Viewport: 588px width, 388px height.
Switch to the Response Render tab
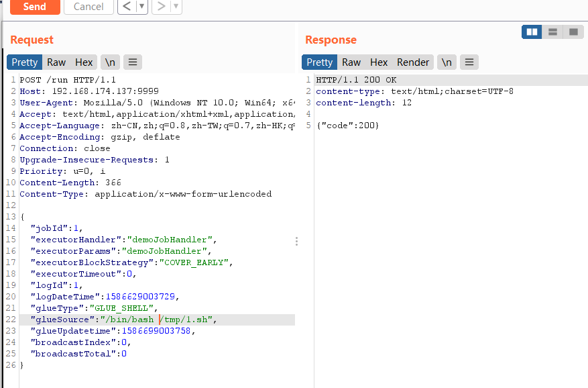click(x=413, y=62)
